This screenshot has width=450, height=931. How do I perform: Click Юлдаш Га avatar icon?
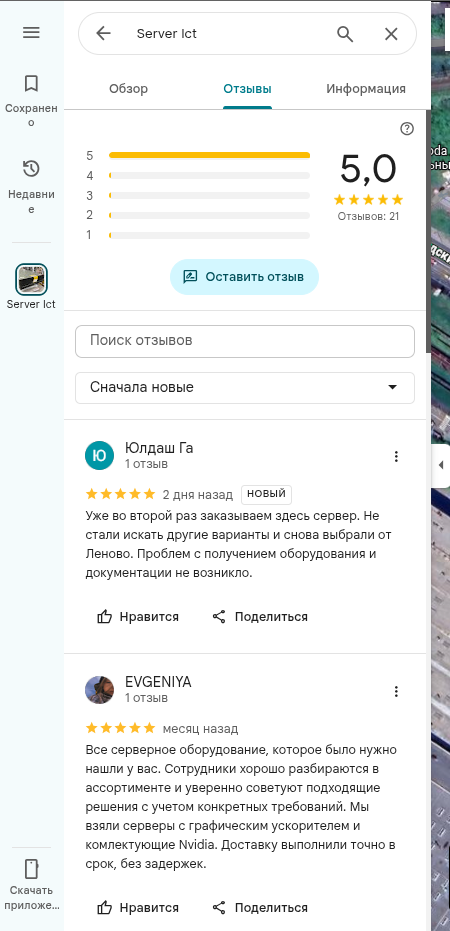[100, 455]
